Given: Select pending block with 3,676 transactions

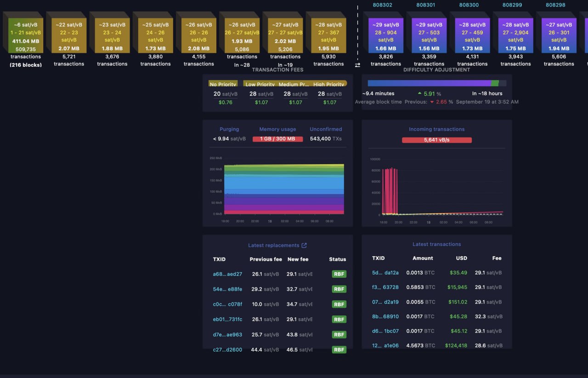Looking at the screenshot, I should pyautogui.click(x=112, y=35).
